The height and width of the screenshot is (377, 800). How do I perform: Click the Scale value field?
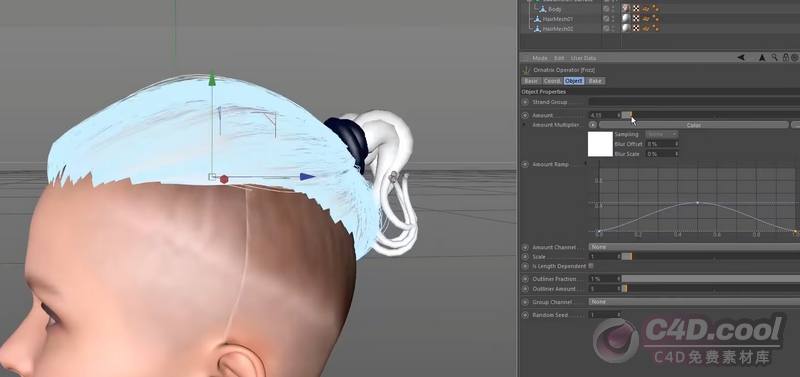(605, 257)
